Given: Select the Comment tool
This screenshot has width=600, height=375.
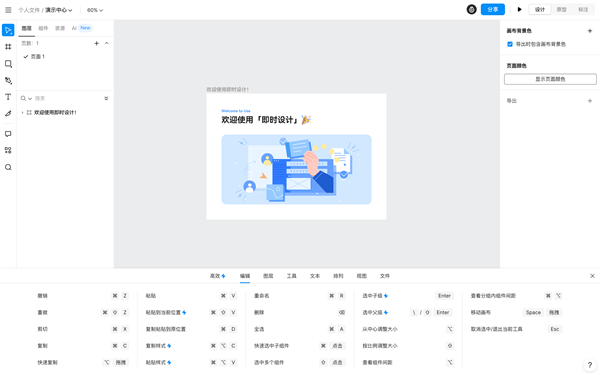Looking at the screenshot, I should 8,134.
